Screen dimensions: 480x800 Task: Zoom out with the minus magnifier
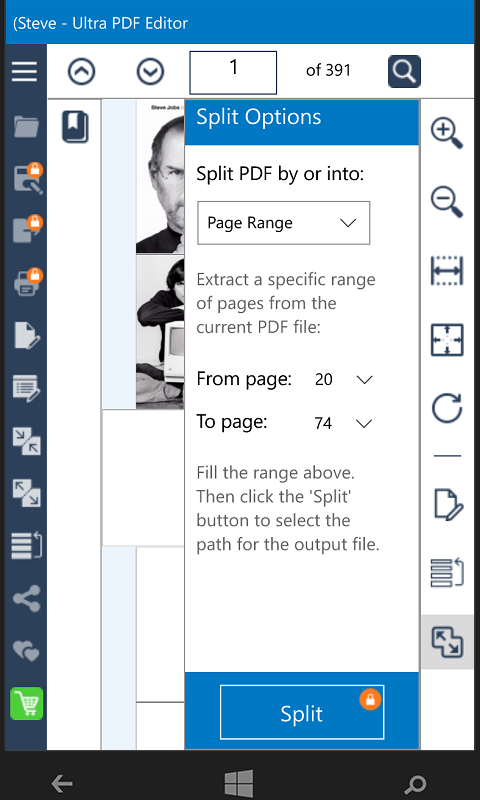point(447,202)
